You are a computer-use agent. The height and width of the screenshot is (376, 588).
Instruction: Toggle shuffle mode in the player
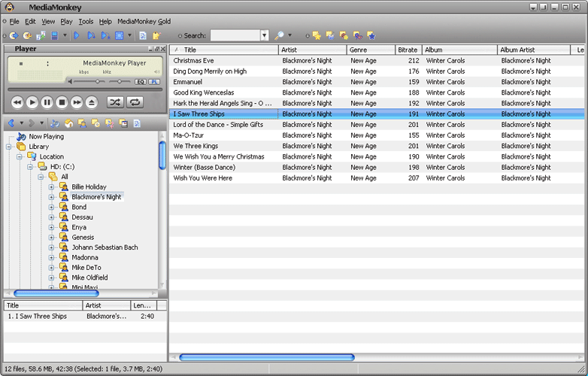(x=115, y=102)
